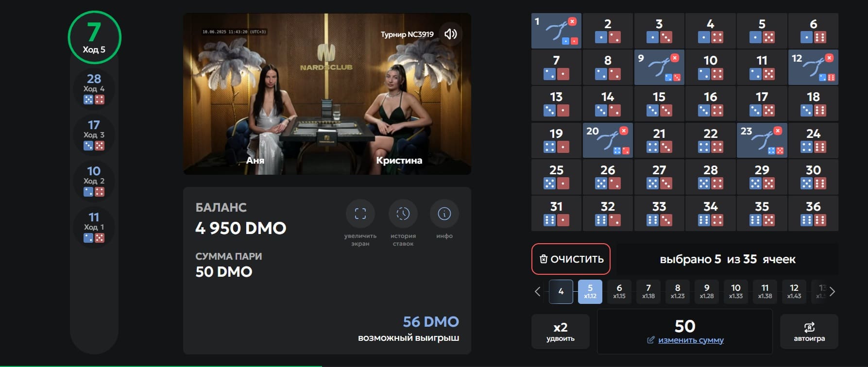868x367 pixels.
Task: Select dice cell number 28
Action: coord(710,177)
